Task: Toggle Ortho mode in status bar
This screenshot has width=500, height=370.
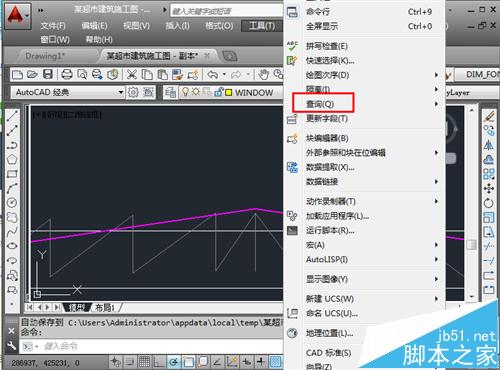Action: (159, 362)
